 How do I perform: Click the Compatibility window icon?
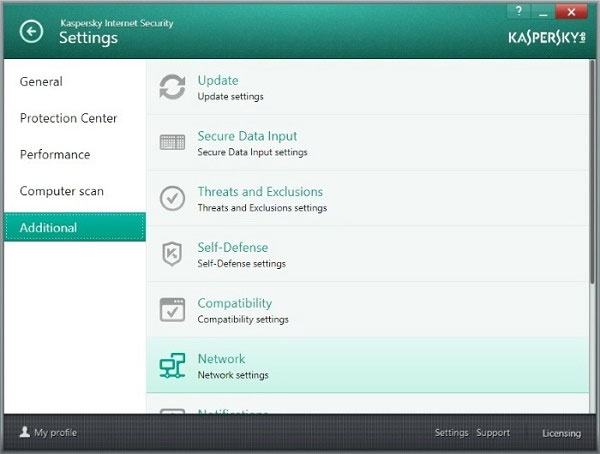click(x=172, y=310)
